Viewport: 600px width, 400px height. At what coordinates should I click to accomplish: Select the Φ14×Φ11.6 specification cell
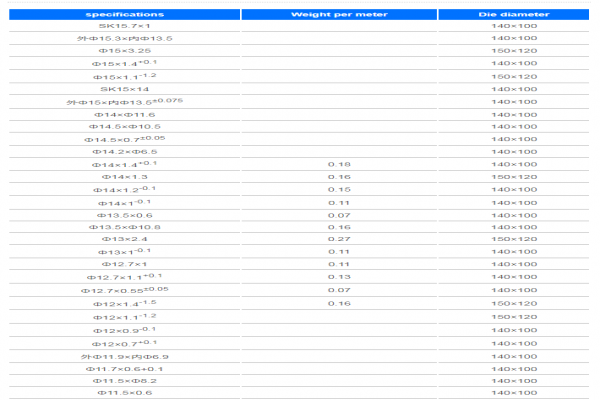125,114
